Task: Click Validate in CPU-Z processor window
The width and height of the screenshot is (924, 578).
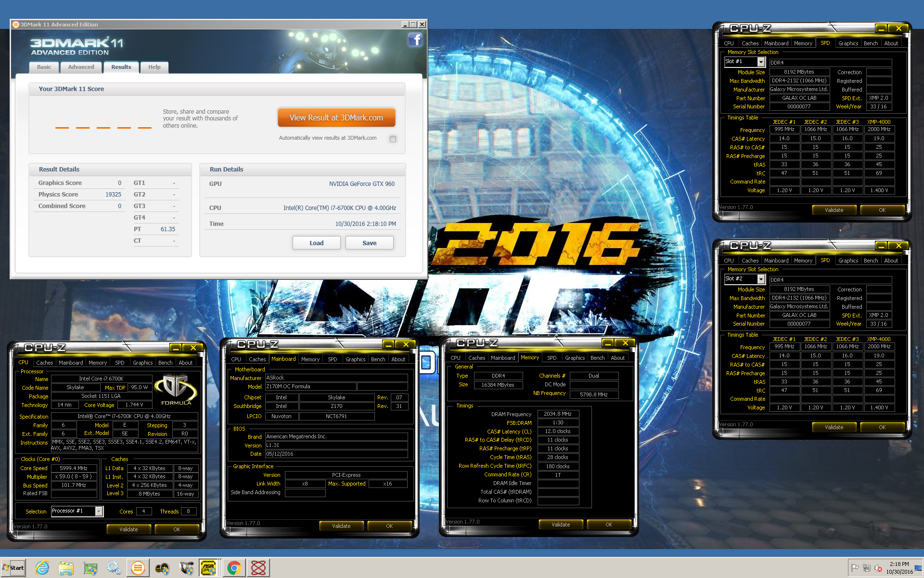Action: pyautogui.click(x=128, y=529)
